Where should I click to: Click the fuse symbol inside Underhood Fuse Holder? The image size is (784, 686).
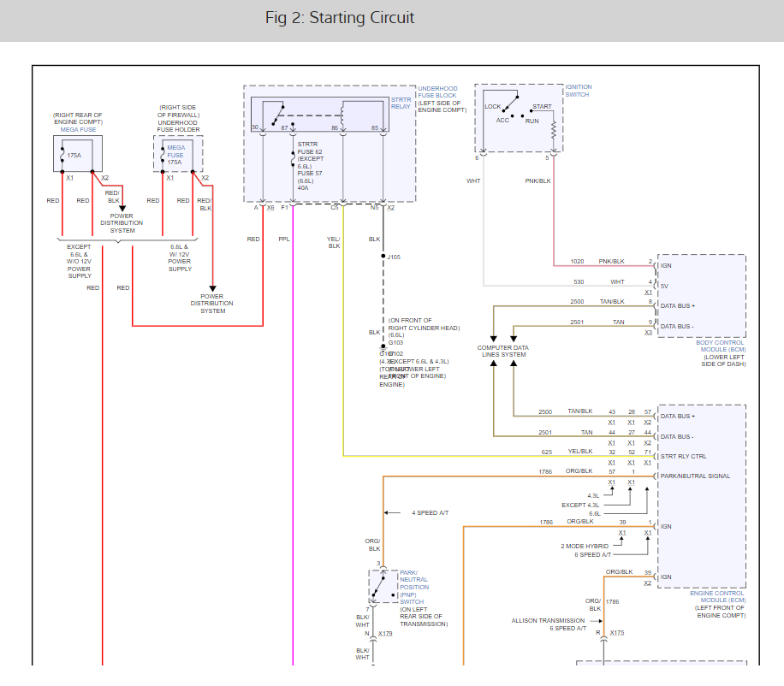coord(163,156)
